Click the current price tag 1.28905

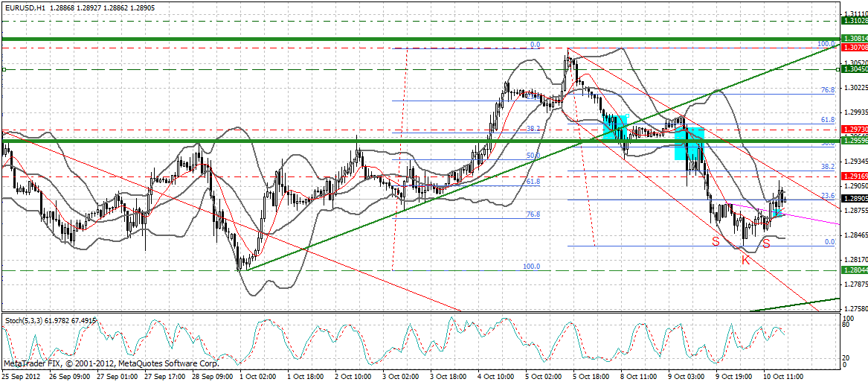(x=854, y=199)
